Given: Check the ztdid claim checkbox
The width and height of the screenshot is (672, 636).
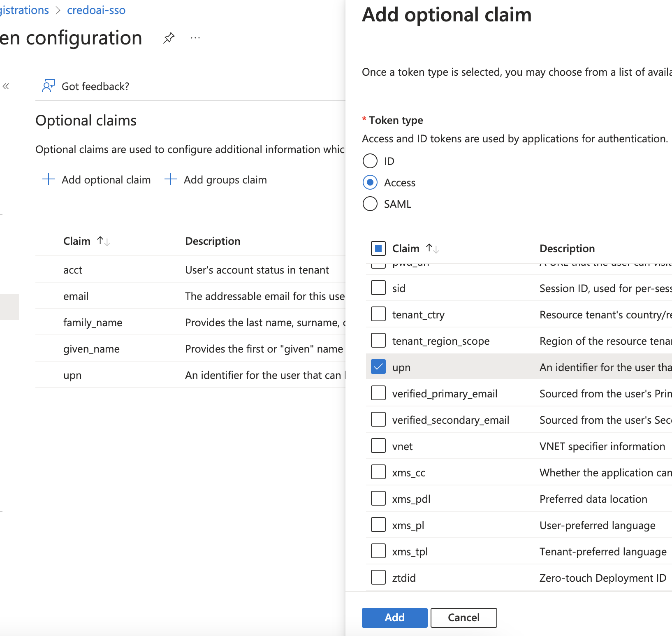Looking at the screenshot, I should pyautogui.click(x=378, y=577).
